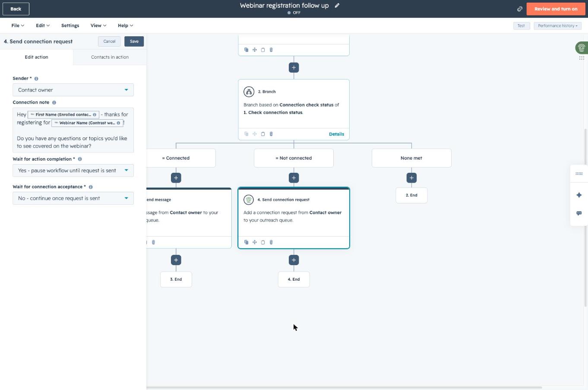Open the Wait for action completion dropdown
The height and width of the screenshot is (390, 588).
tap(73, 171)
